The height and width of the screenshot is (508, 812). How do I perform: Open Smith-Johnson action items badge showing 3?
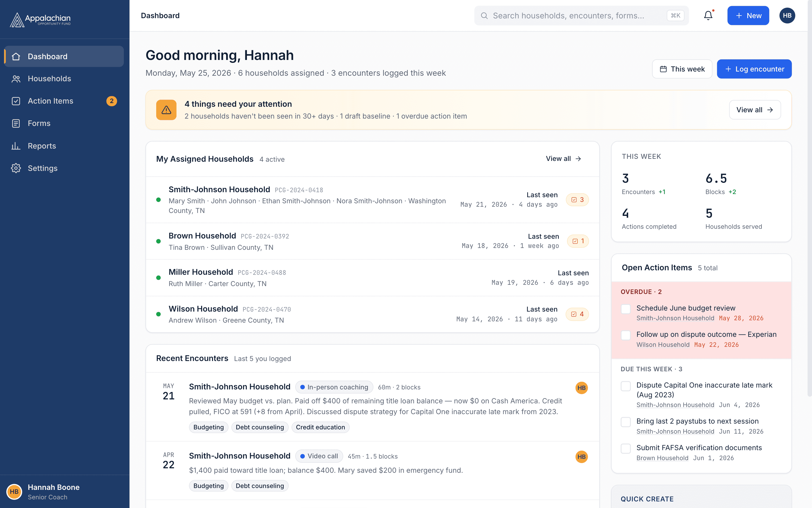click(x=577, y=200)
